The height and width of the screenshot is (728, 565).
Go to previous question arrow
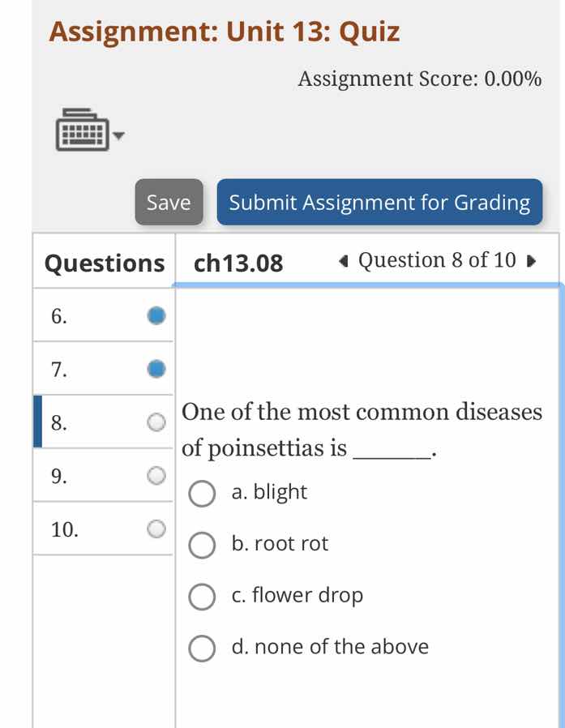(x=345, y=261)
